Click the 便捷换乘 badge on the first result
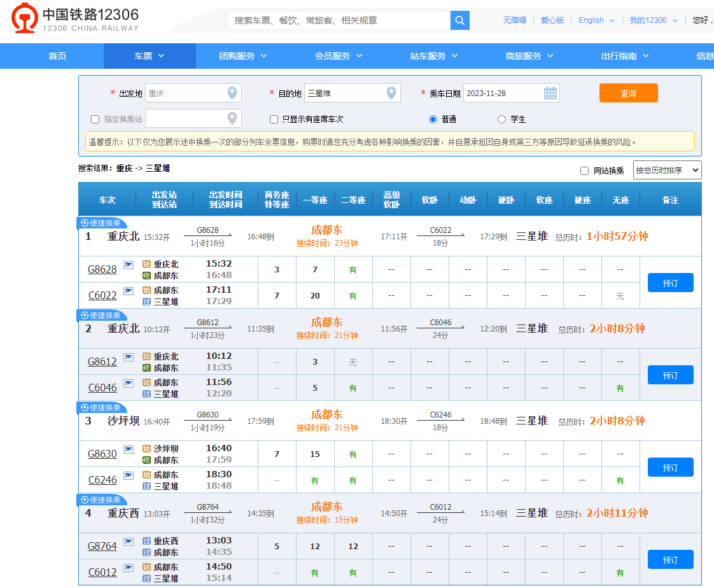Image resolution: width=714 pixels, height=588 pixels. (101, 223)
